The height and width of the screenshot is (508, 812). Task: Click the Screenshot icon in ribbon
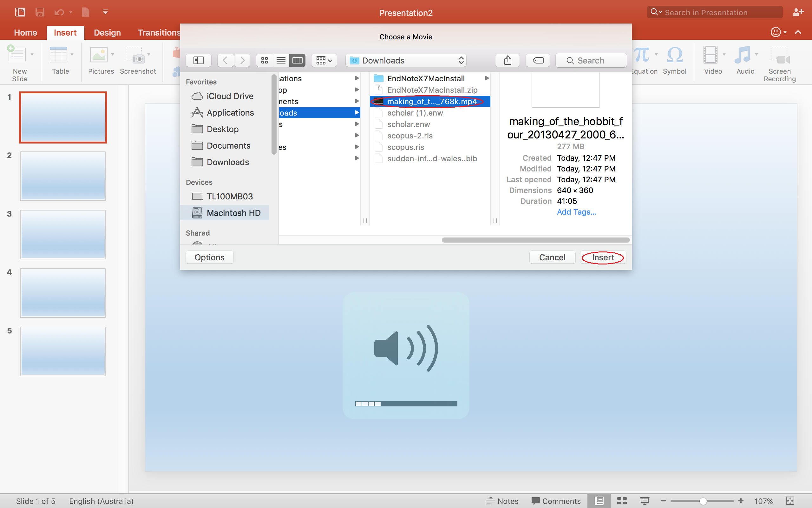pos(135,55)
